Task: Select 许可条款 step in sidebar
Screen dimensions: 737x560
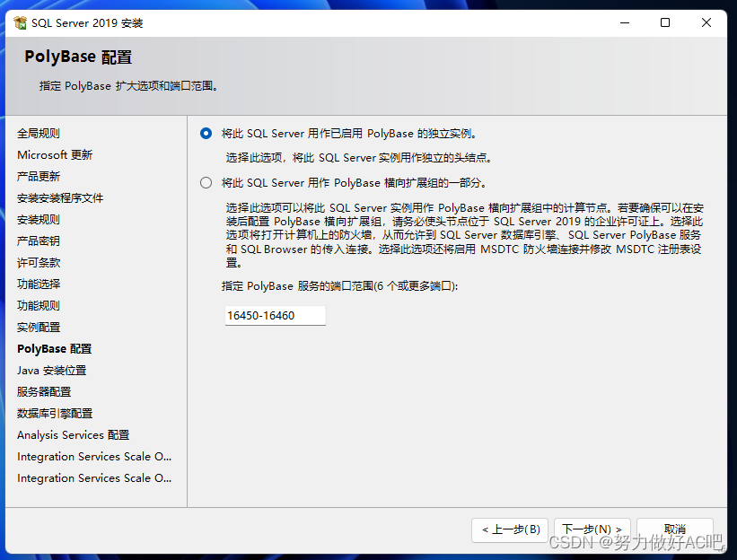Action: click(x=39, y=263)
